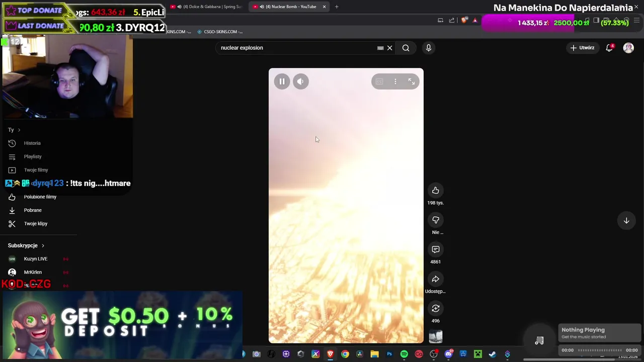Click the Nothing Playing media progress bar
Viewport: 644px width, 362px height.
tap(600, 350)
